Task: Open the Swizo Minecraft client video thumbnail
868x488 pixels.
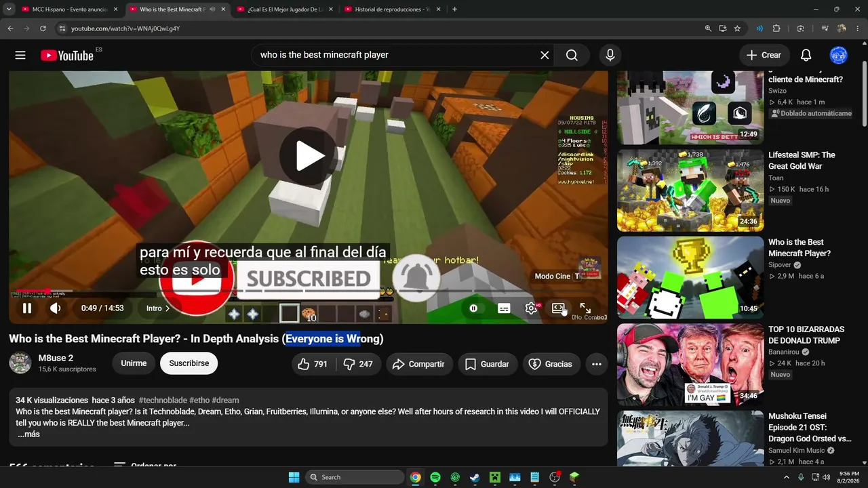Action: [690, 107]
